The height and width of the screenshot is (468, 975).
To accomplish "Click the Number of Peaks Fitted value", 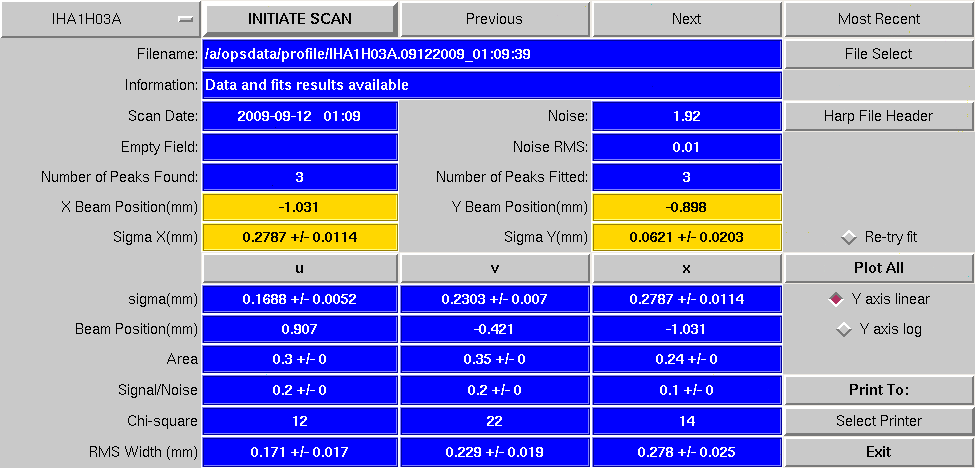I will point(686,177).
